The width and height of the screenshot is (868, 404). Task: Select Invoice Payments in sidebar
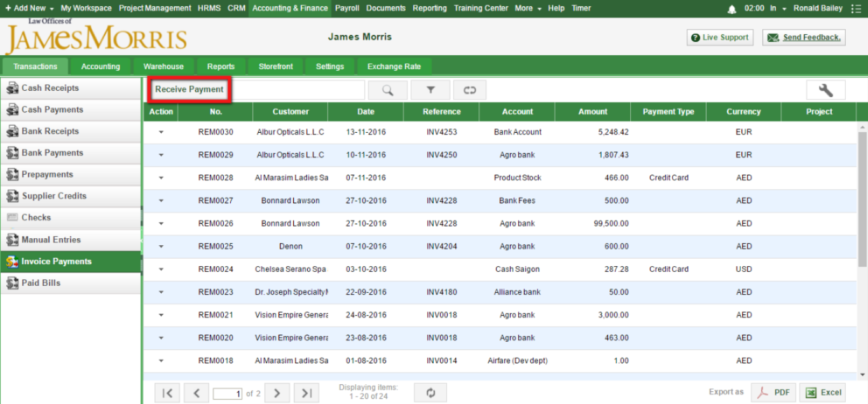click(x=71, y=262)
